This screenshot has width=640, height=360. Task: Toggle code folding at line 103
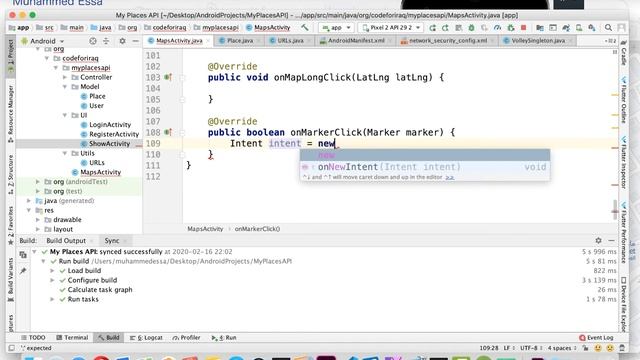(182, 77)
